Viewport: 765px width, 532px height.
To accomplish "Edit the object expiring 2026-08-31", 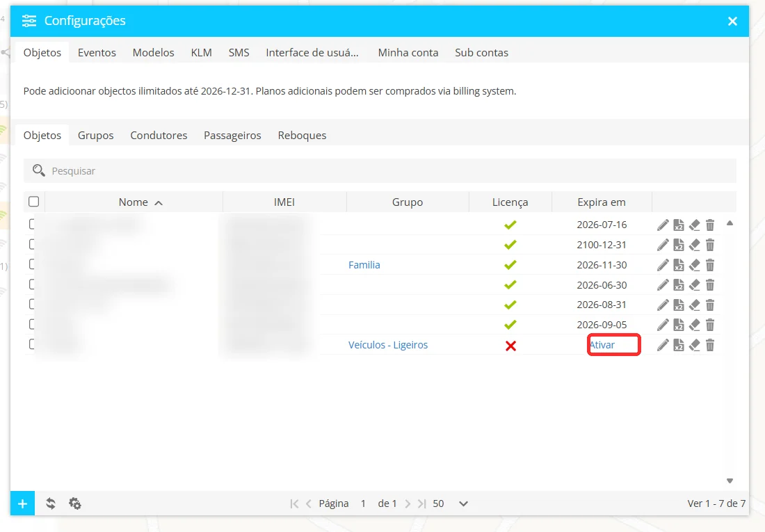I will pyautogui.click(x=663, y=305).
